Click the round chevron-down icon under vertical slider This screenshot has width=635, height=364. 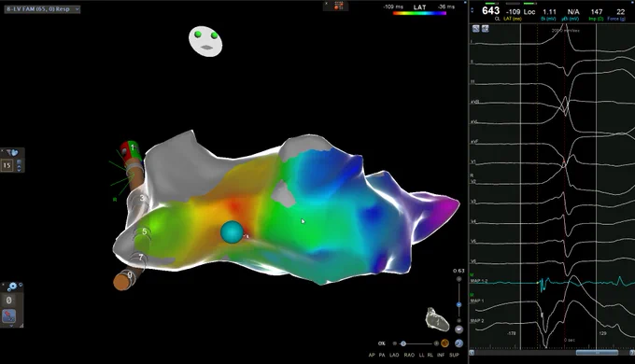pyautogui.click(x=459, y=329)
